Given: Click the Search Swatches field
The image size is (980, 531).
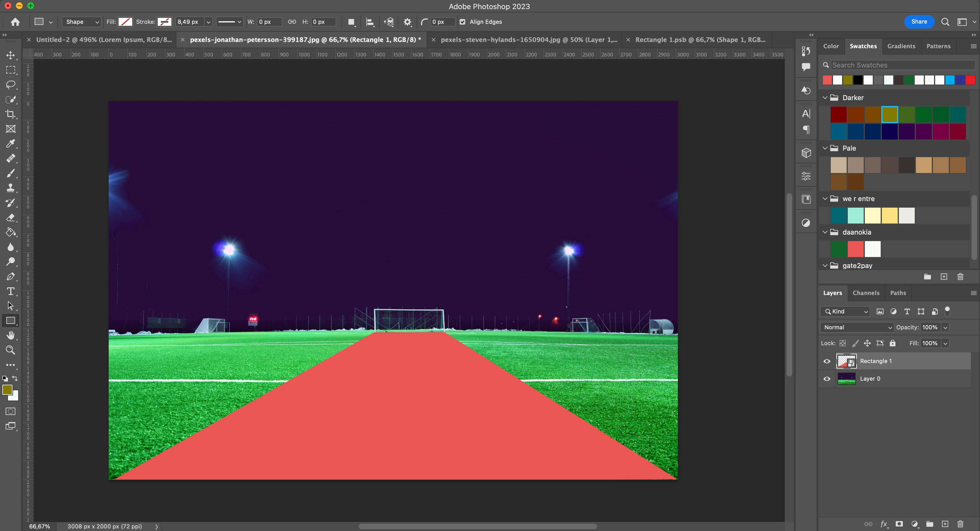Looking at the screenshot, I should click(x=902, y=65).
